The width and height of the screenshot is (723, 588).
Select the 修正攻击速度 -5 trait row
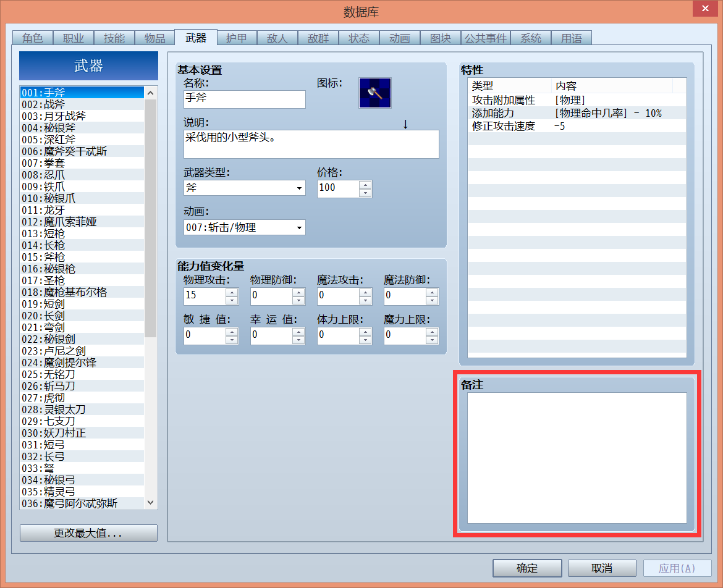[577, 126]
